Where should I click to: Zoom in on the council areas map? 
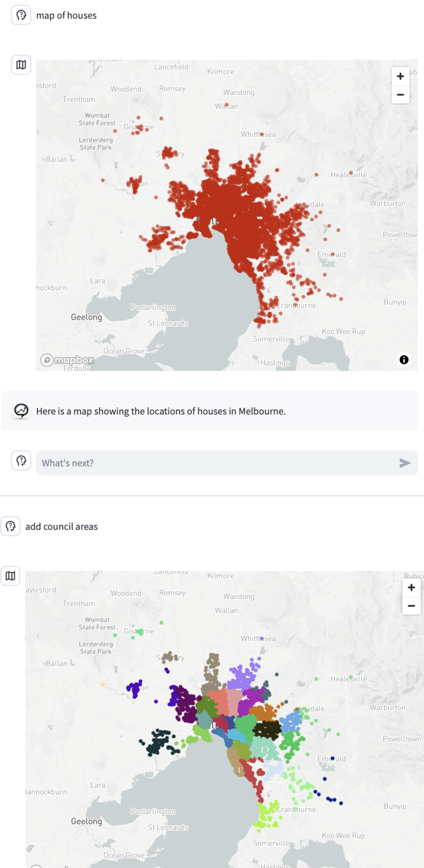coord(411,587)
